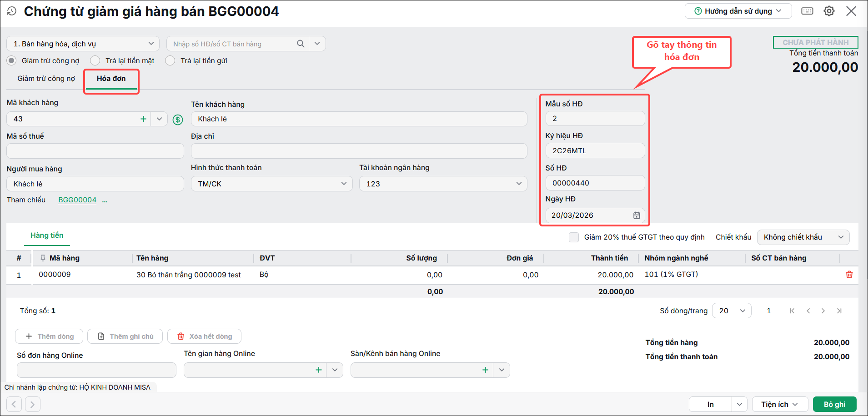Open the voucher history clock icon
This screenshot has height=416, width=868.
(12, 11)
